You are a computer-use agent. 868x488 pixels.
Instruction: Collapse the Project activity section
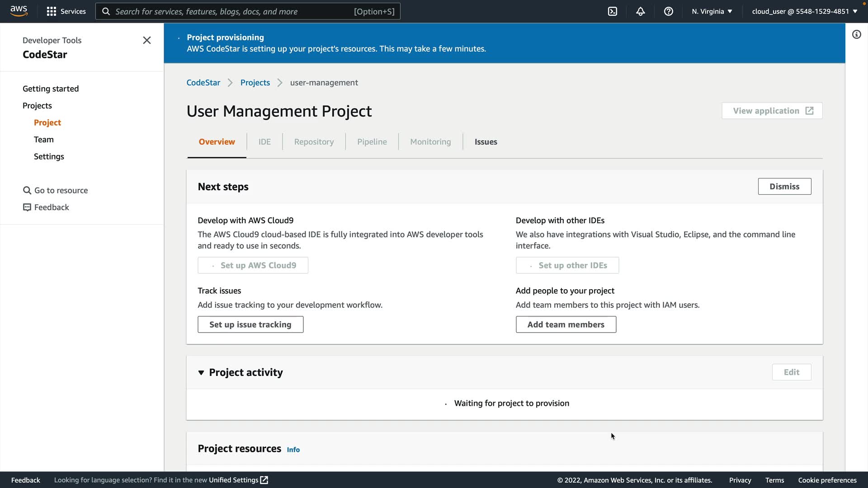point(201,372)
